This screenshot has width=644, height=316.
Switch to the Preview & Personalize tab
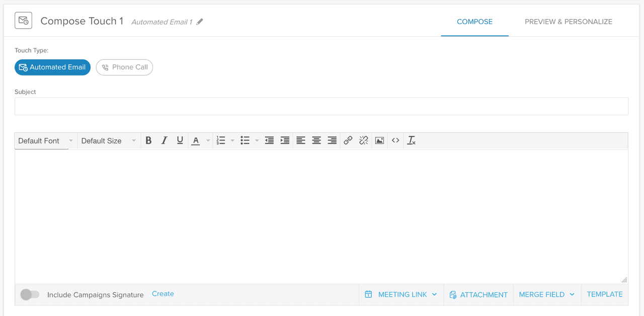(568, 22)
